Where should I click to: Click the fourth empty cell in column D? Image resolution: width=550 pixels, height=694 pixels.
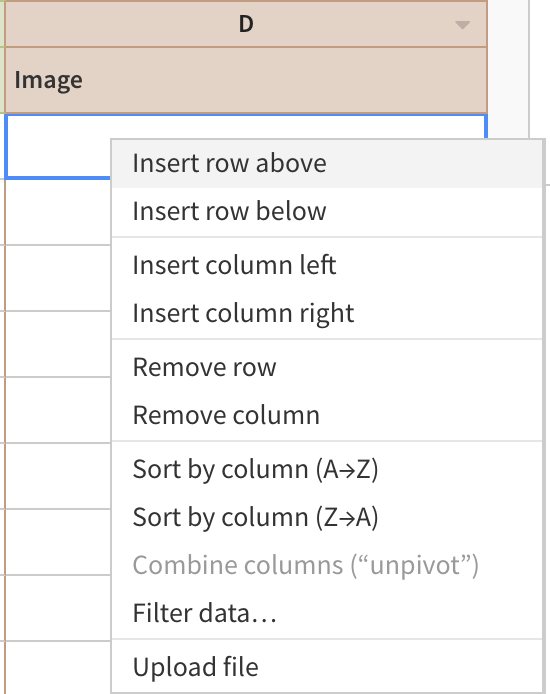(58, 344)
